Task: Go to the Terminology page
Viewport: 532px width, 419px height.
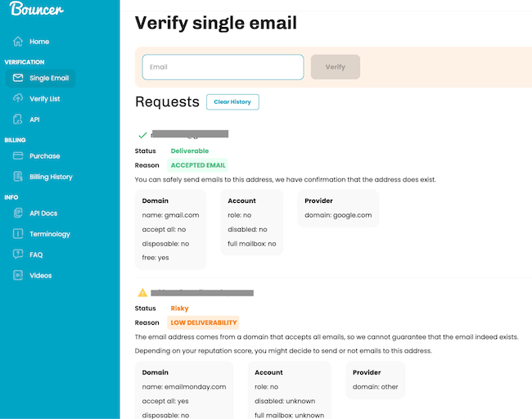Action: 49,234
